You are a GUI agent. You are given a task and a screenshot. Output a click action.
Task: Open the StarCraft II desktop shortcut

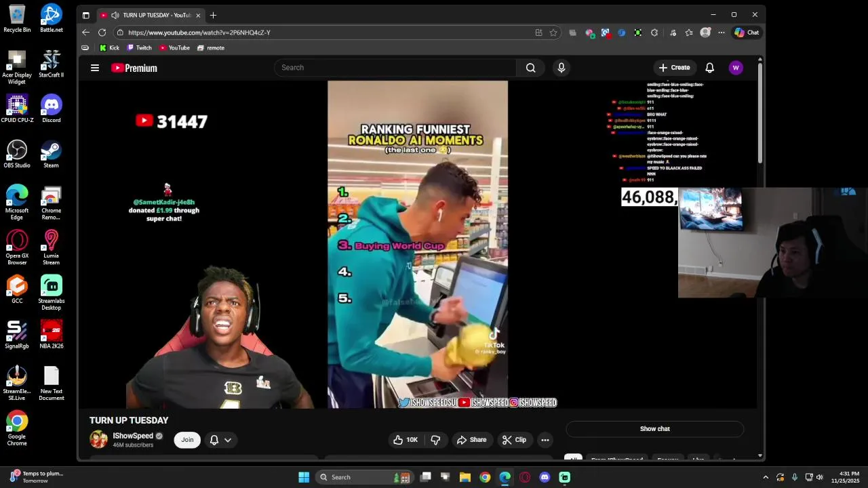pos(51,64)
